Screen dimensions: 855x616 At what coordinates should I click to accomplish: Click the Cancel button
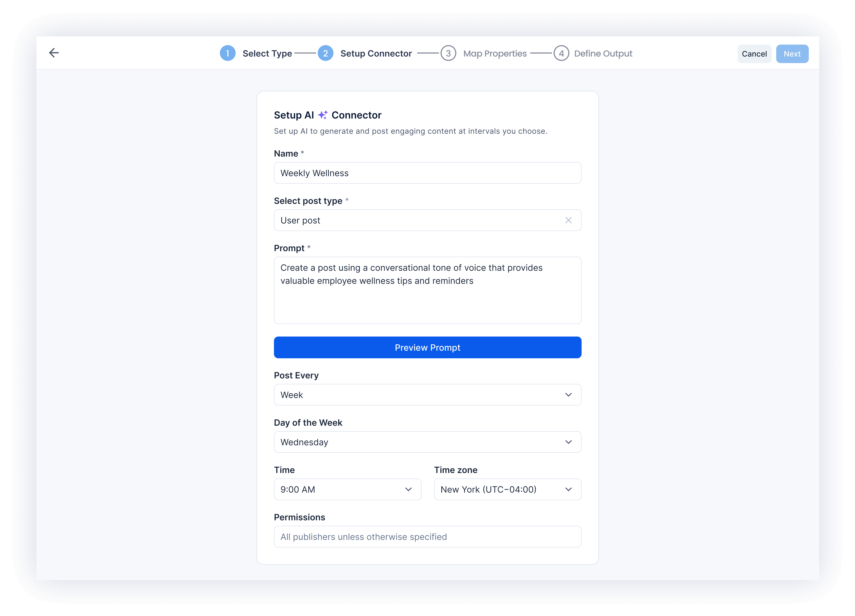(x=754, y=54)
